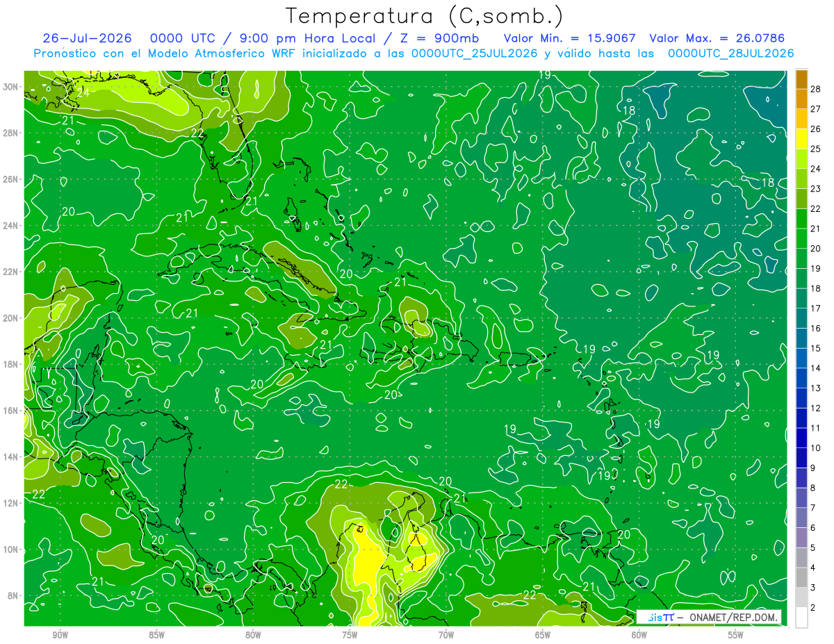Click the '55W' longitude label
Screen dimensions: 834x644
(735, 635)
